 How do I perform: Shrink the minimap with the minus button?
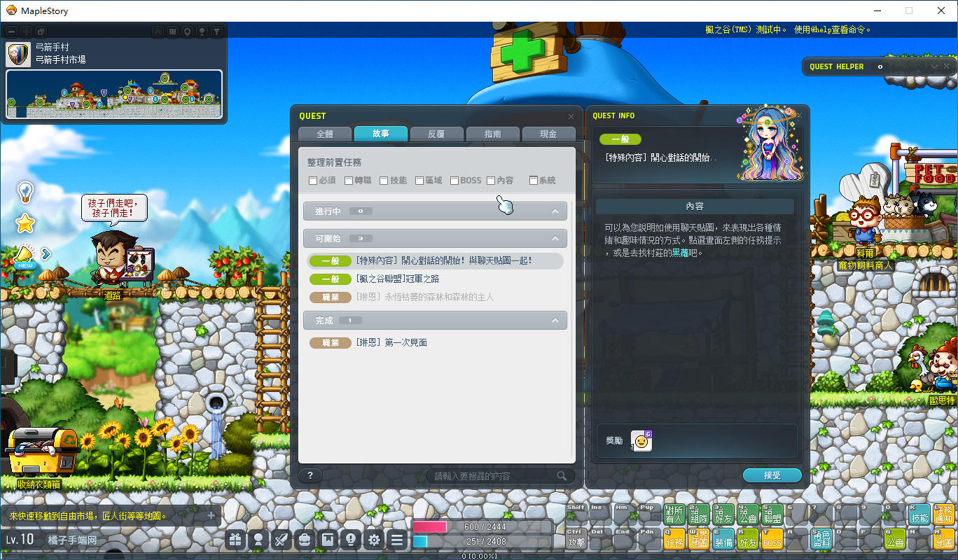(12, 31)
